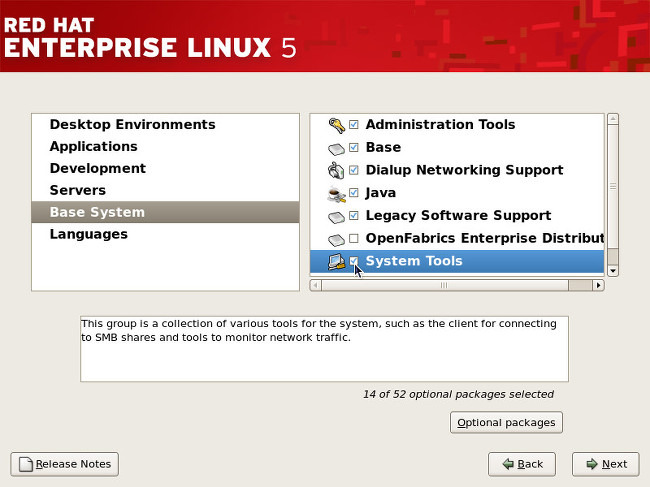Click the System Tools description text box
The image size is (650, 487).
pos(324,349)
